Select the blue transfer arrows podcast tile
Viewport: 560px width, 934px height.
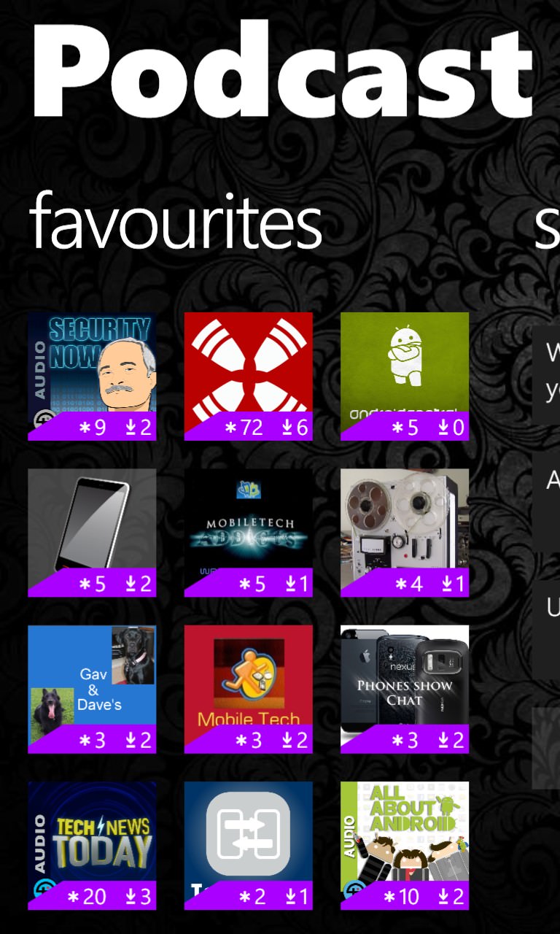pyautogui.click(x=248, y=846)
